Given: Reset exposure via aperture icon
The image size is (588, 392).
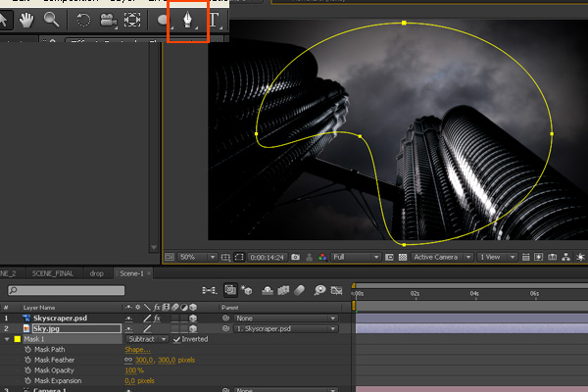Looking at the screenshot, I should (580, 257).
